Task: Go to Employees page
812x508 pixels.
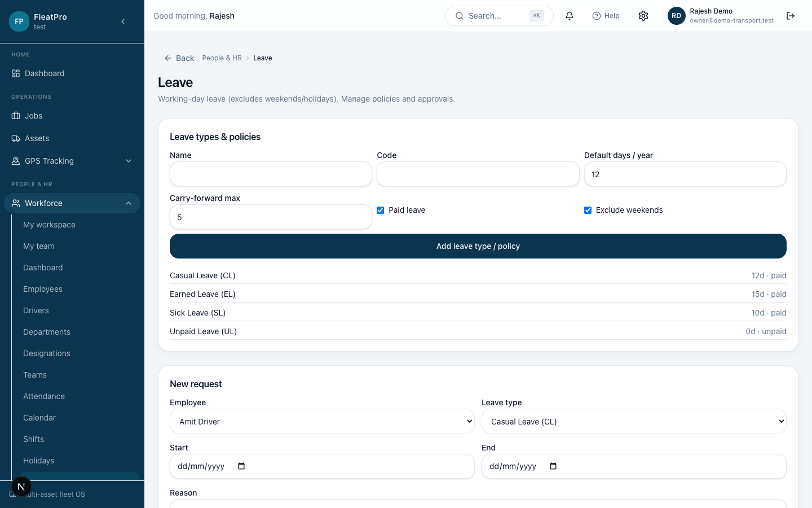Action: tap(43, 289)
